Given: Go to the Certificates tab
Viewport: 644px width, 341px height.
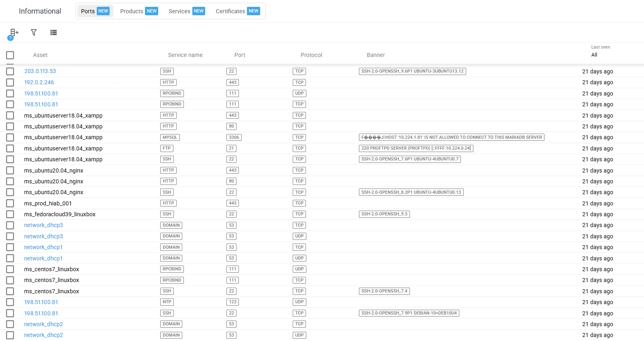Looking at the screenshot, I should 237,11.
